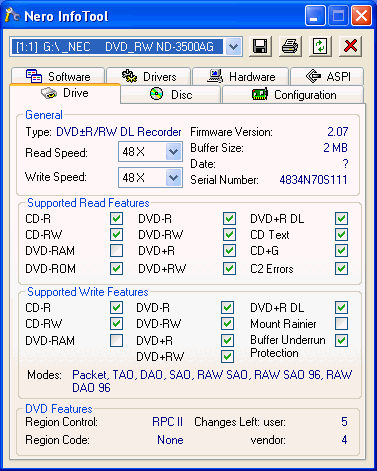The image size is (377, 471).
Task: Expand the Write Speed dropdown
Action: tap(173, 177)
